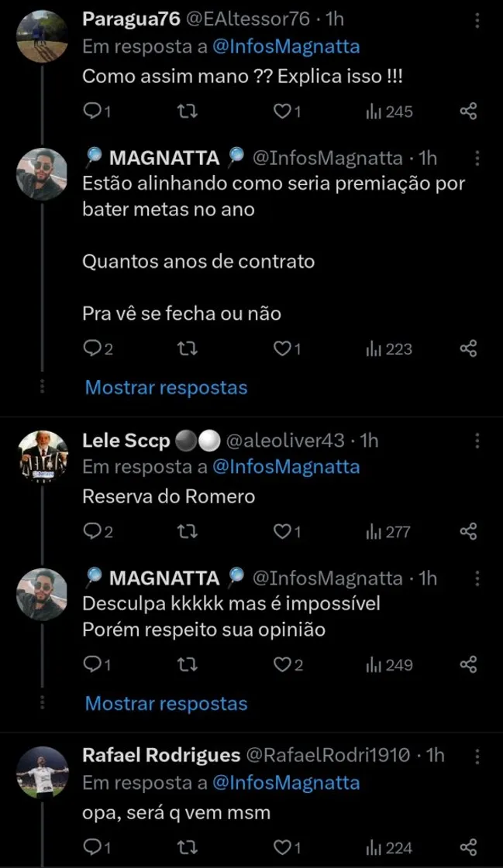Like Lele Sccp's 'Reserva do Romero' tweet
Image resolution: width=503 pixels, height=868 pixels.
click(284, 532)
